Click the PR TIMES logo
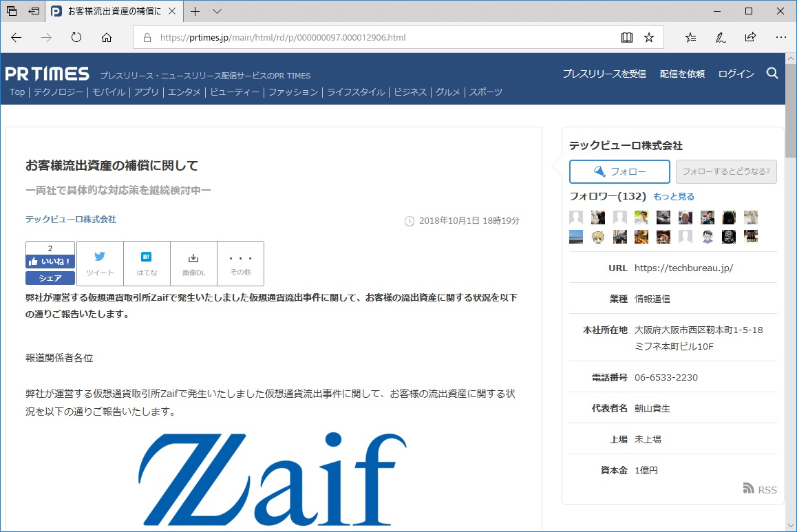 tap(47, 73)
